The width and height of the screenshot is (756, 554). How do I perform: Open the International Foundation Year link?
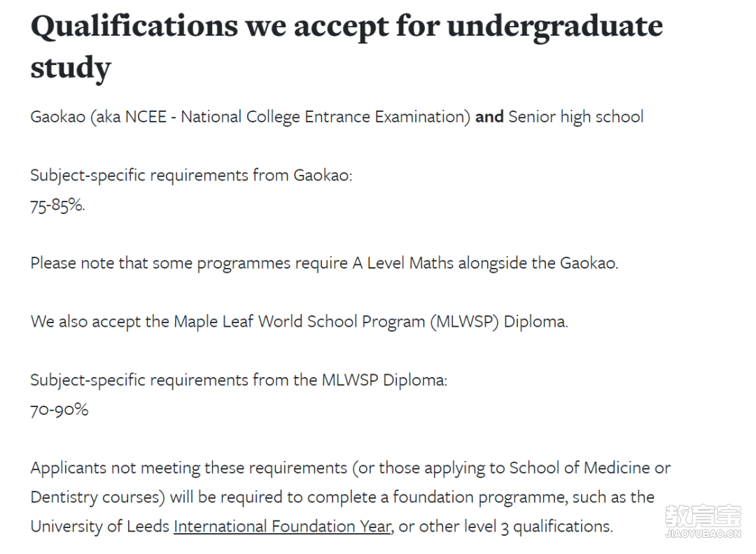pyautogui.click(x=281, y=526)
